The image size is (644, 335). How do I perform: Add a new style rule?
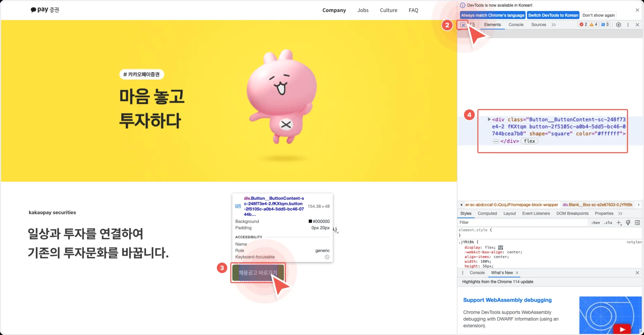[619, 223]
